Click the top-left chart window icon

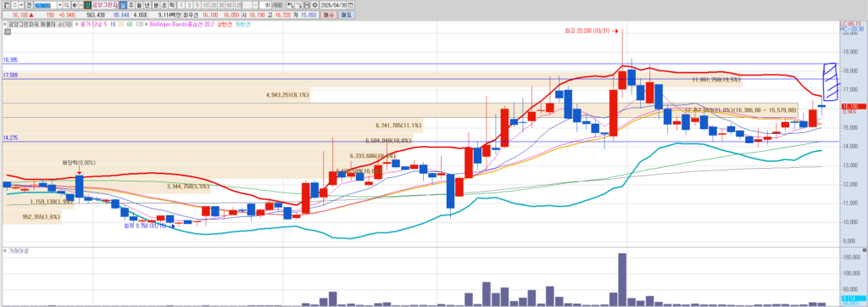click(x=6, y=5)
